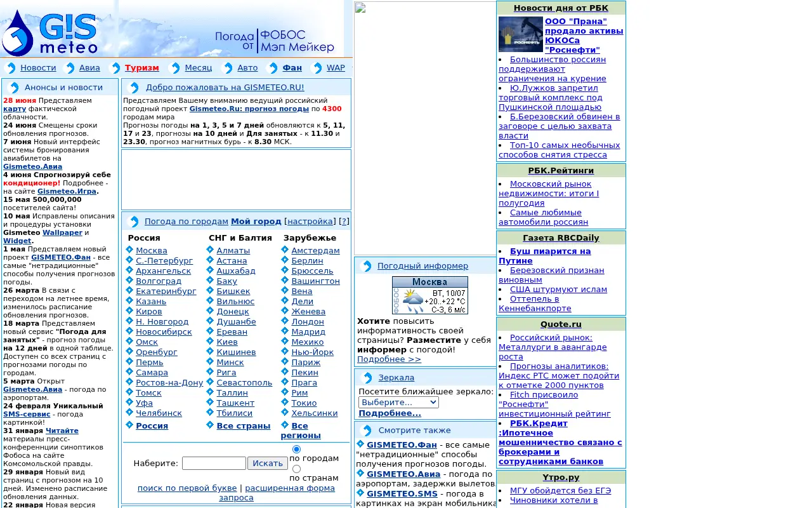Open 'Новости дня от РБК' header link
The width and height of the screenshot is (812, 508).
(x=561, y=8)
